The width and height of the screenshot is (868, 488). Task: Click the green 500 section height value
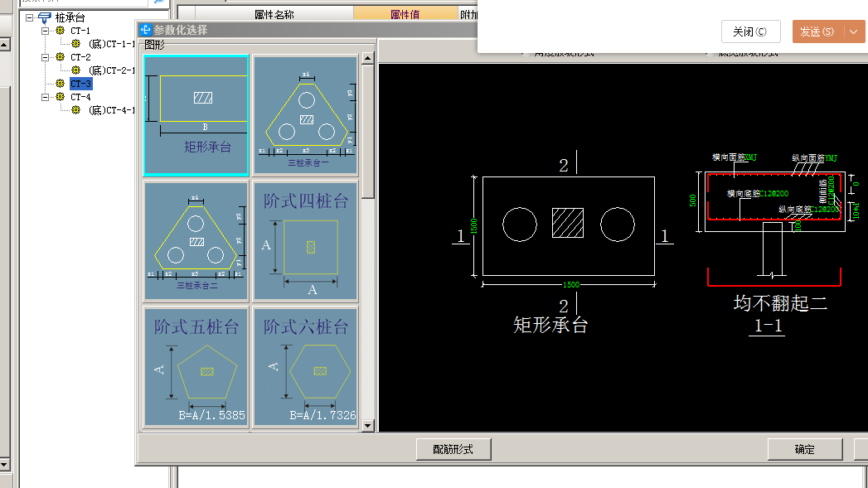692,201
